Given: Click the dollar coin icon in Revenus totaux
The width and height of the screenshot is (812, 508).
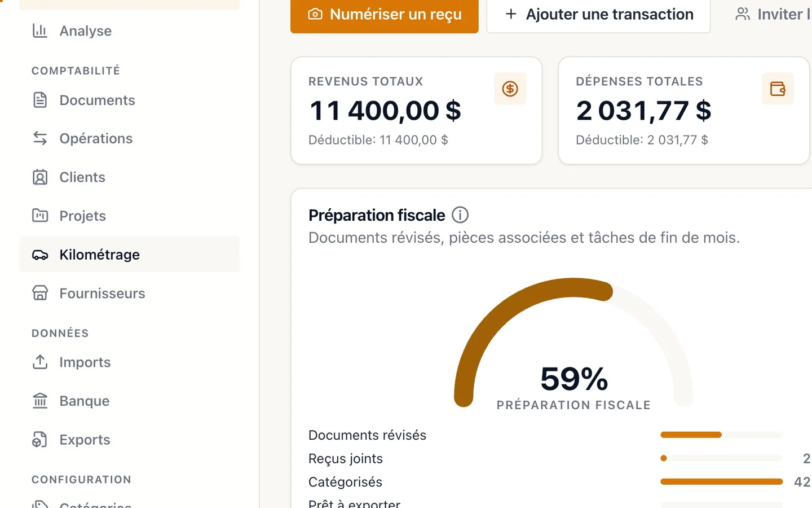Looking at the screenshot, I should [510, 89].
